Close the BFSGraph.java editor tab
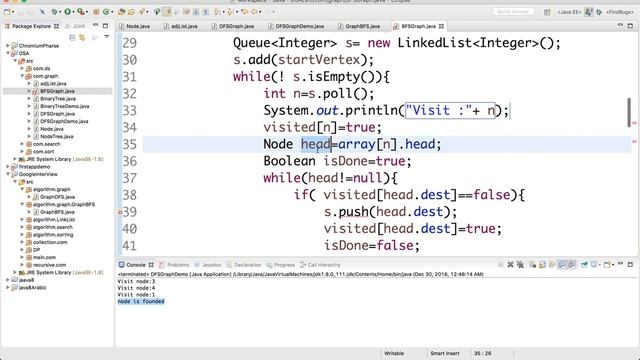 point(441,26)
